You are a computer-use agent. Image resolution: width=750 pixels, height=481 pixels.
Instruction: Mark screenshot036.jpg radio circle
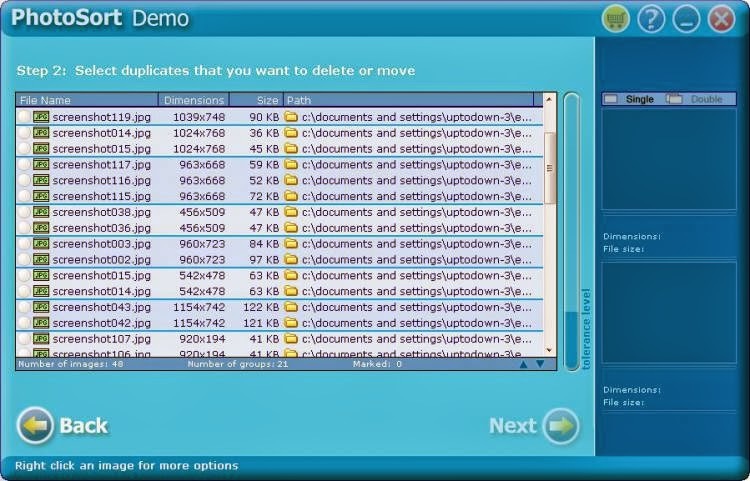coord(24,228)
